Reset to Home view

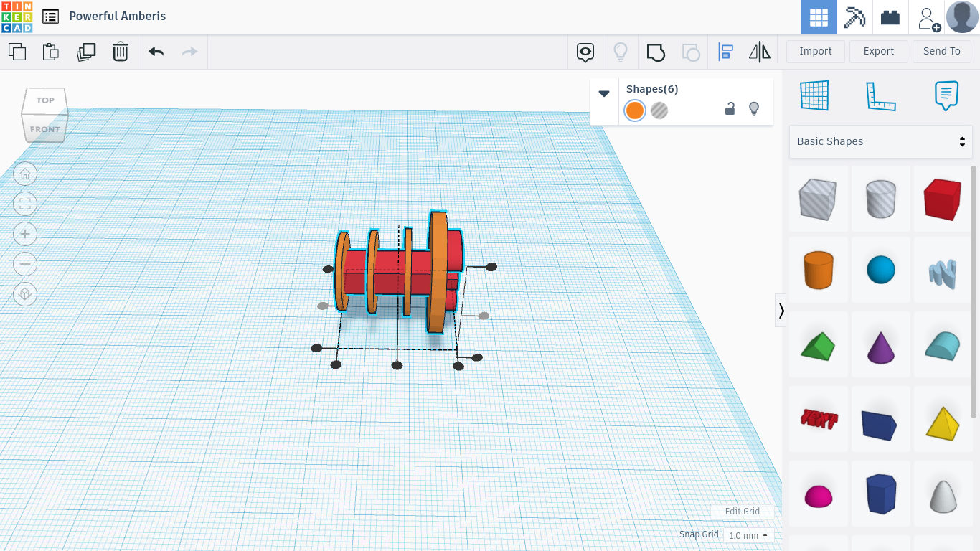coord(25,174)
